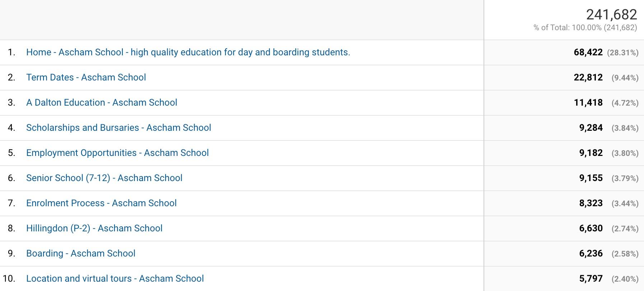The width and height of the screenshot is (644, 291).
Task: Open Employment Opportunities page link
Action: 117,153
